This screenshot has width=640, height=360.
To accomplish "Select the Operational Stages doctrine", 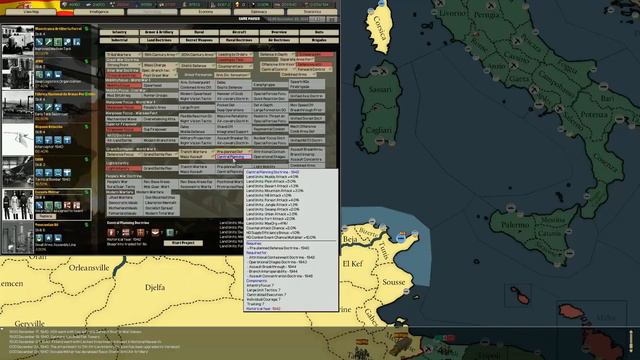I will 270,157.
